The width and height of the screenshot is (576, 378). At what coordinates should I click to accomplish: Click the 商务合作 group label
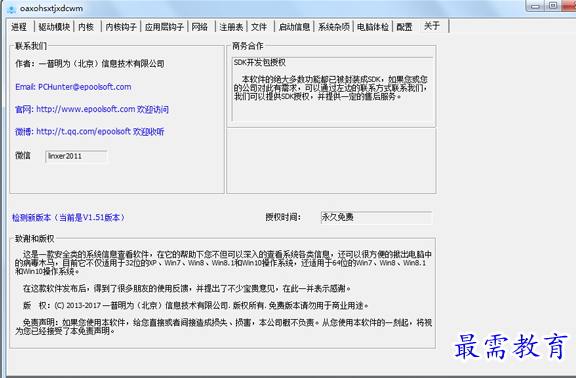click(248, 46)
